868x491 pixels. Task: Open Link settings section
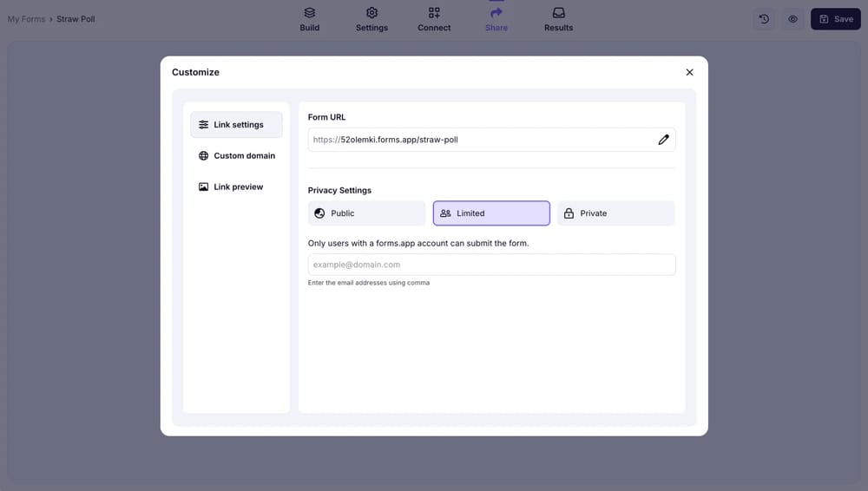pos(236,125)
